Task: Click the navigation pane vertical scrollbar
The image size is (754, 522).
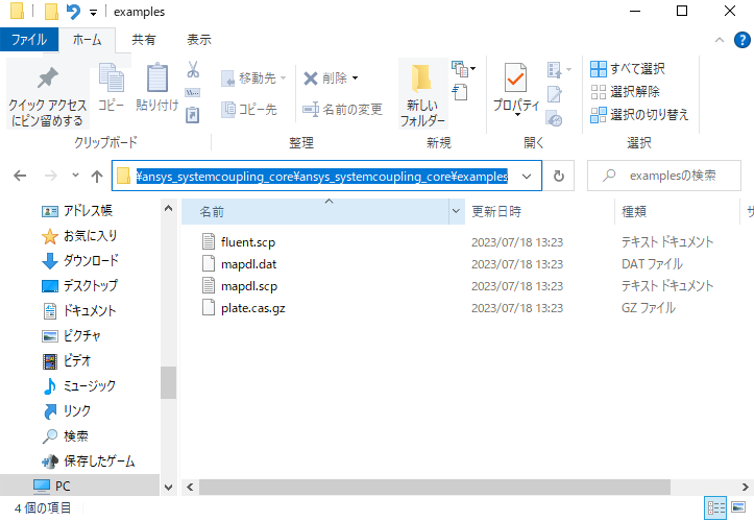Action: tap(168, 382)
